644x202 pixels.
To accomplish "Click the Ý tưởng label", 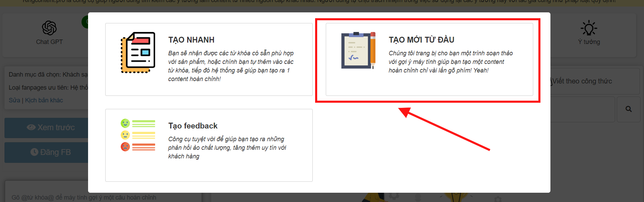I will 589,42.
